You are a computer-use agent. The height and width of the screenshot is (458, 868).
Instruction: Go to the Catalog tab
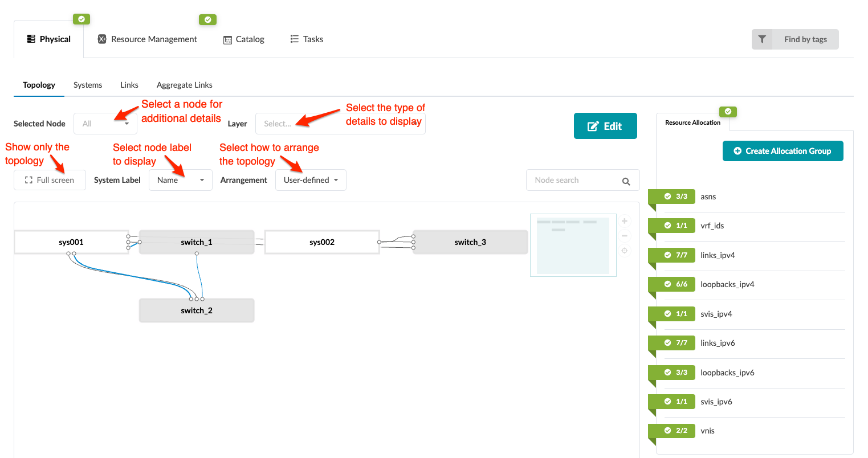click(244, 39)
